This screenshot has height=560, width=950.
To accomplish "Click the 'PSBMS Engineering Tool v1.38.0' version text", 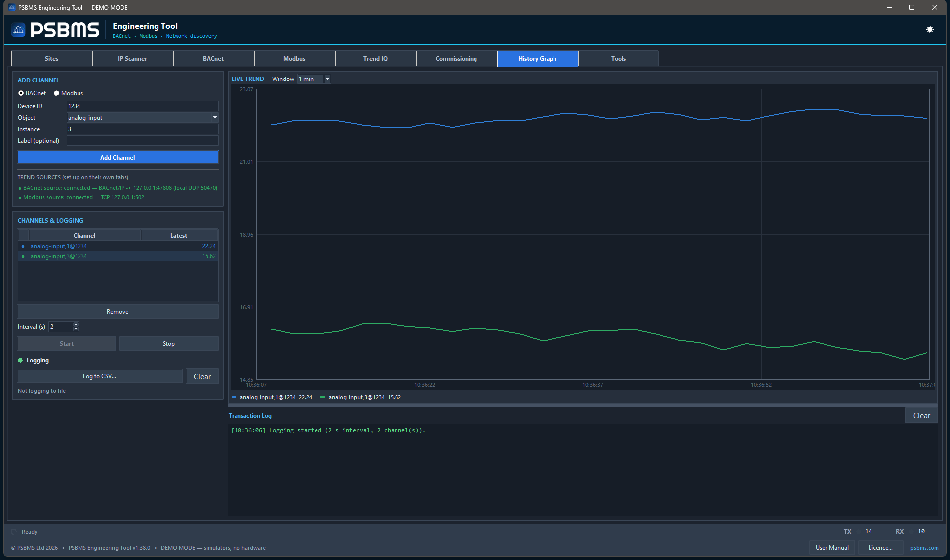I will 109,548.
